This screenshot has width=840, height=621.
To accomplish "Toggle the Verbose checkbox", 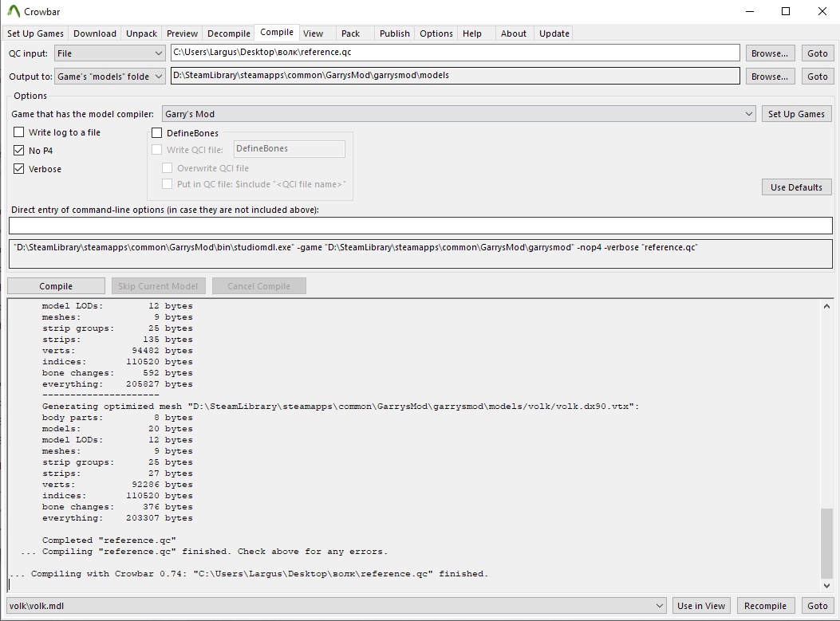I will pyautogui.click(x=19, y=169).
